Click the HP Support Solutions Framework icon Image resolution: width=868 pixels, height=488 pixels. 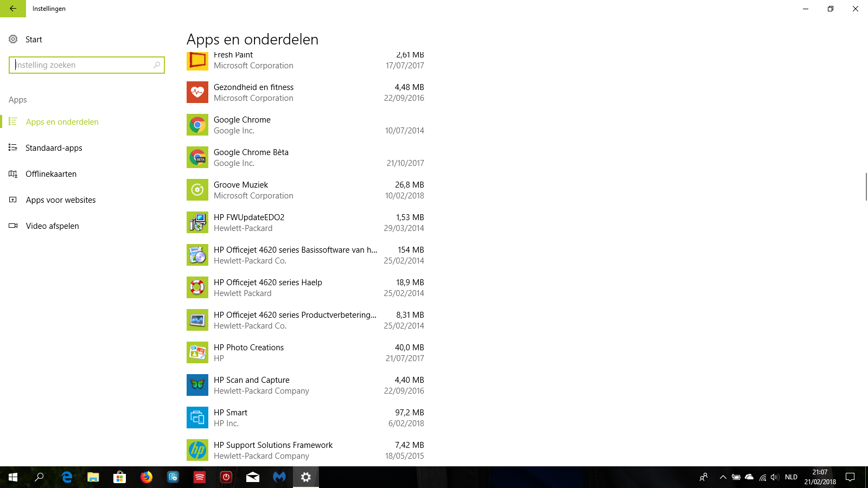(x=197, y=450)
